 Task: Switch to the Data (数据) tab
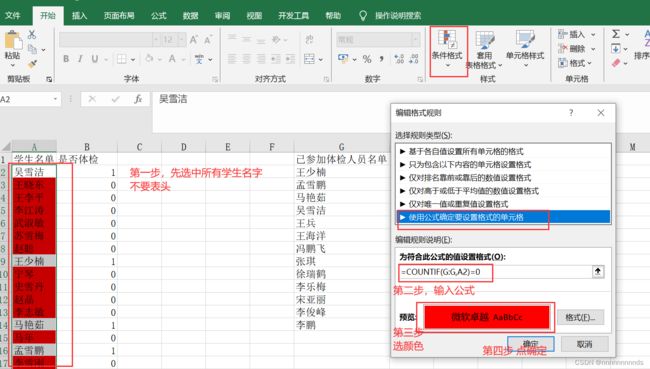[190, 16]
